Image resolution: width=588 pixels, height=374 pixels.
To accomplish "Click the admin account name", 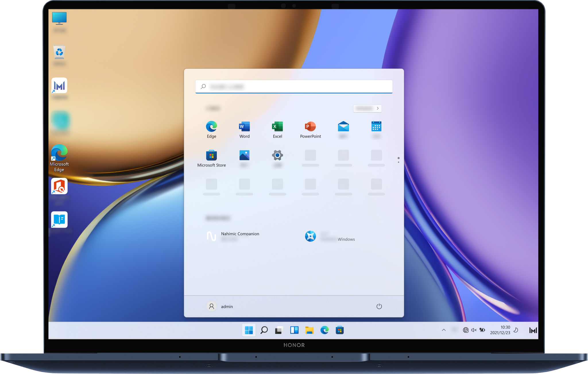I will pyautogui.click(x=227, y=306).
